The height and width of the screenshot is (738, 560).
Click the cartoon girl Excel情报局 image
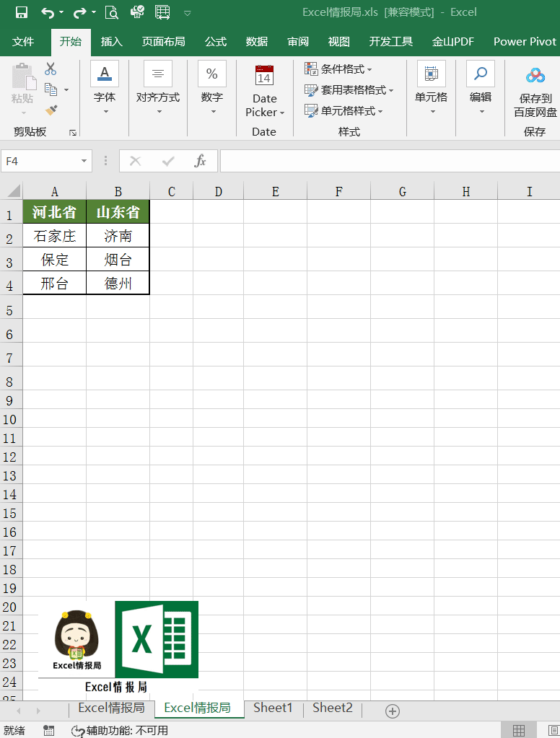[76, 639]
